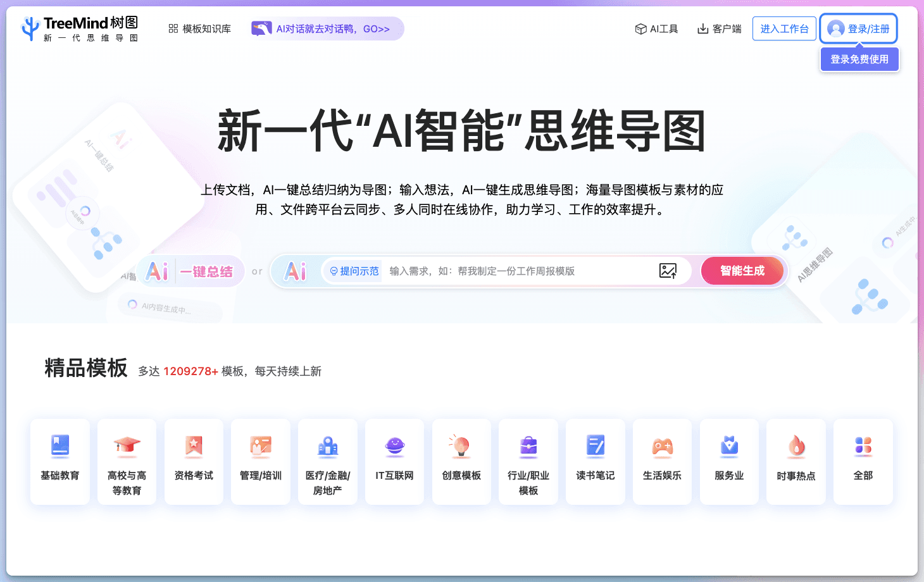The image size is (924, 582).
Task: Click the 读书笔记 notebook icon
Action: [596, 445]
